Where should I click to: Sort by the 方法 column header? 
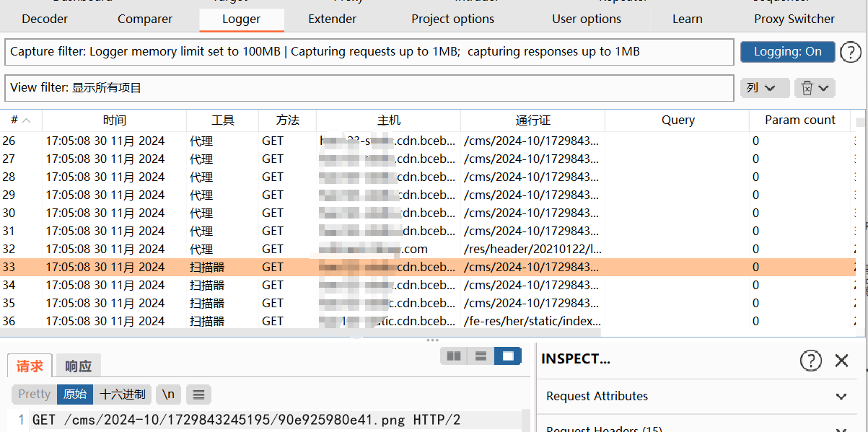[x=287, y=120]
